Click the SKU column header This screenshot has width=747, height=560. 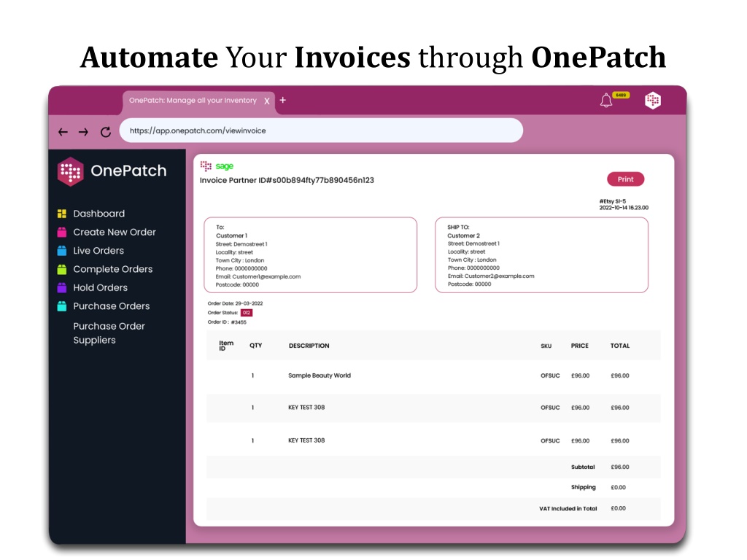[546, 346]
